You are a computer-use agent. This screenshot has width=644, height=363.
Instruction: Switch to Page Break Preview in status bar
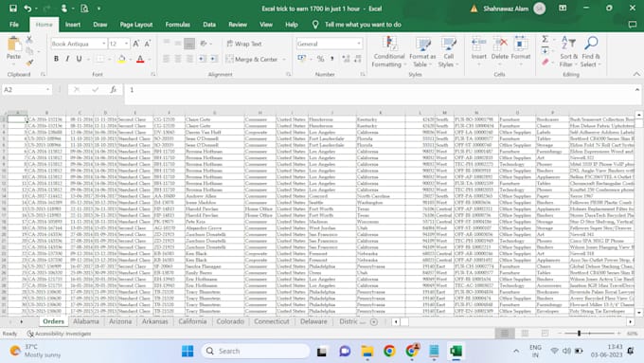pos(545,334)
